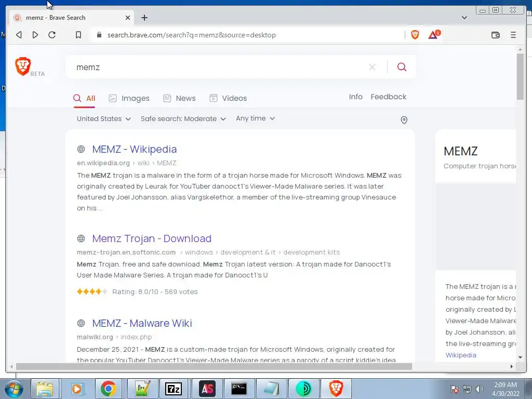Image resolution: width=532 pixels, height=399 pixels.
Task: Click the globe favicon next to MEMZ - Wikipedia
Action: pos(81,149)
